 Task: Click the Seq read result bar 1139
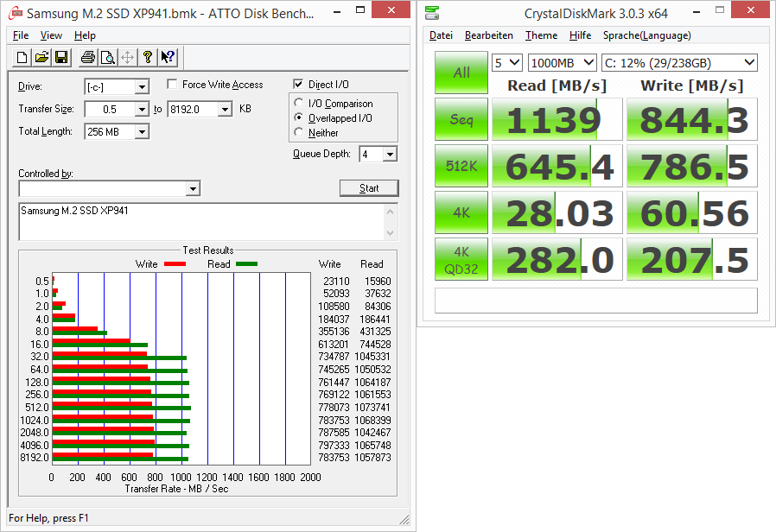[557, 119]
